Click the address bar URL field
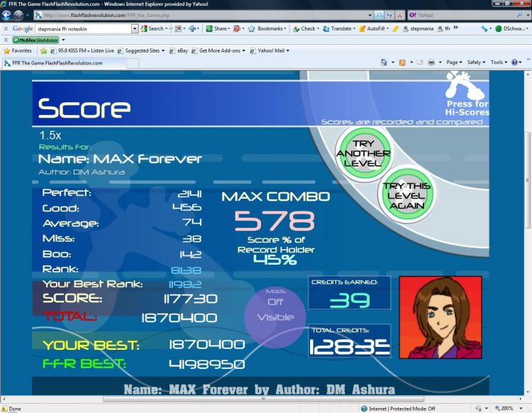Image resolution: width=532 pixels, height=413 pixels. click(x=200, y=16)
